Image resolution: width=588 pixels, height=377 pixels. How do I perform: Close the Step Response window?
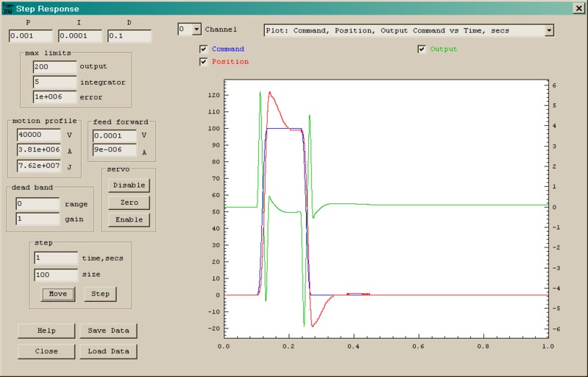(x=578, y=8)
